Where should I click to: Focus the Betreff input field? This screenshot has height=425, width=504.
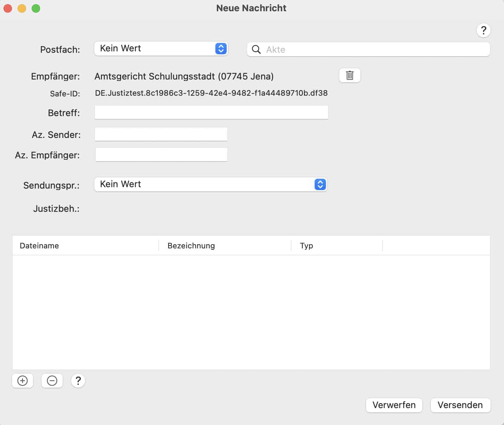click(x=212, y=113)
